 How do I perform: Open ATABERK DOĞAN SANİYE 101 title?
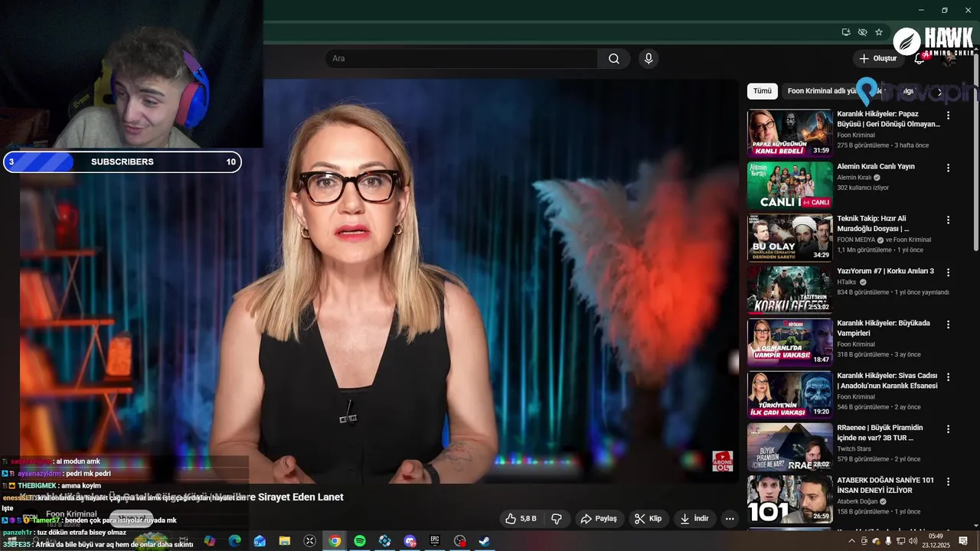coord(885,485)
